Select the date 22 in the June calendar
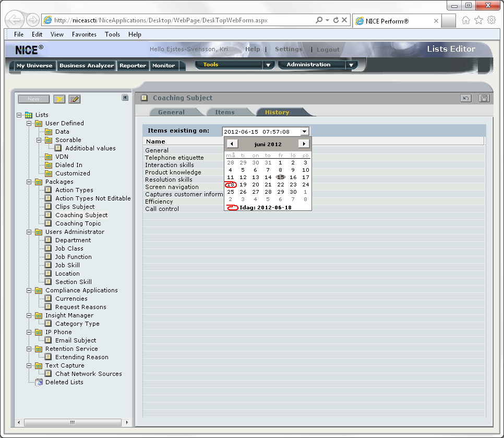504x438 pixels. click(280, 184)
